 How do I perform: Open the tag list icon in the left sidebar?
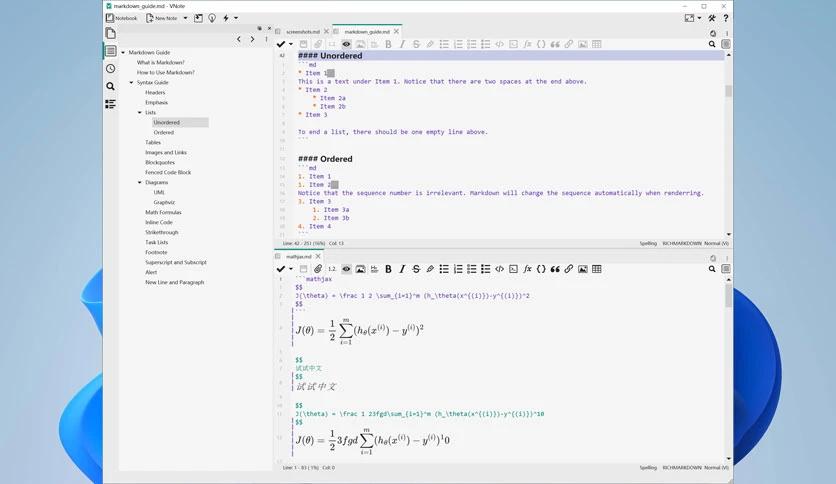[110, 104]
